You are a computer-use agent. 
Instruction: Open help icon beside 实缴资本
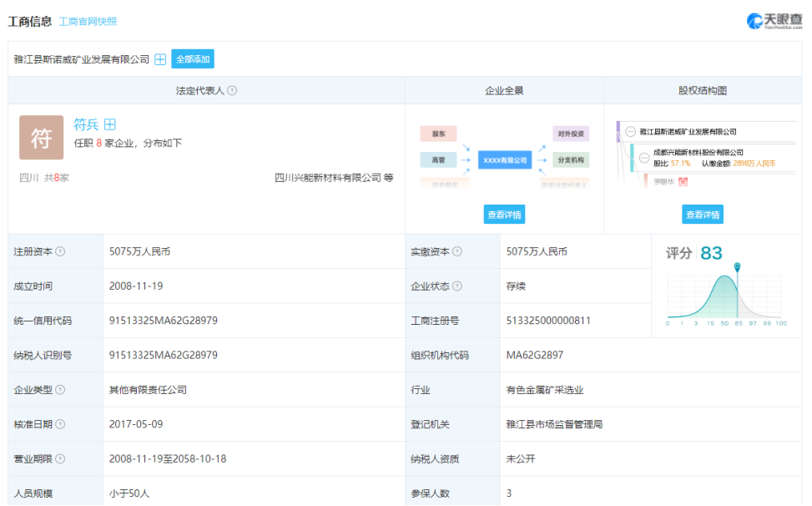pyautogui.click(x=456, y=251)
